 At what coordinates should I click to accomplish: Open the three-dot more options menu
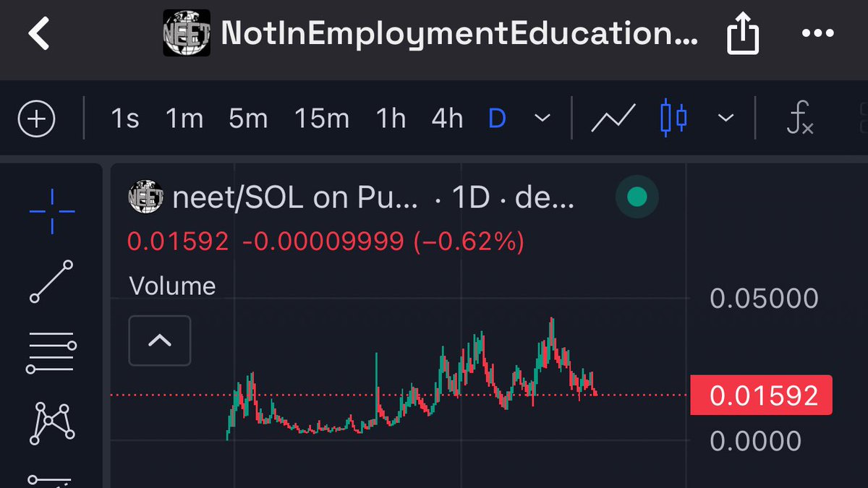[x=818, y=33]
